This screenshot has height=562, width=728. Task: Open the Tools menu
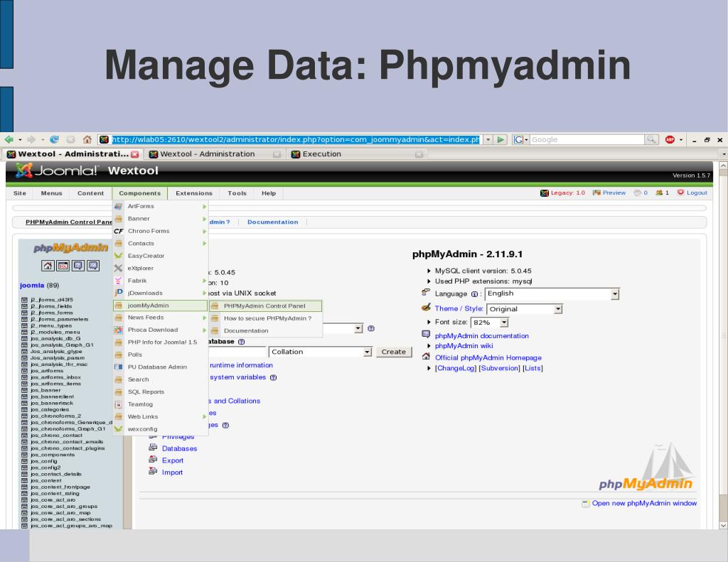click(237, 193)
